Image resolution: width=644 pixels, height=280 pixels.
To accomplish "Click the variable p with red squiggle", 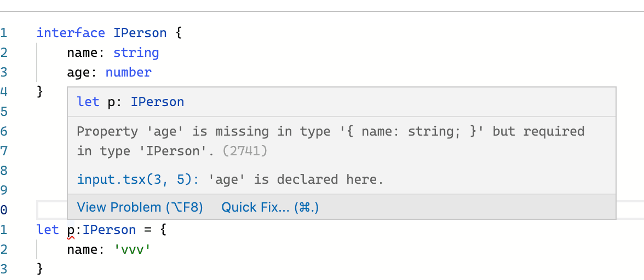I will (x=71, y=230).
